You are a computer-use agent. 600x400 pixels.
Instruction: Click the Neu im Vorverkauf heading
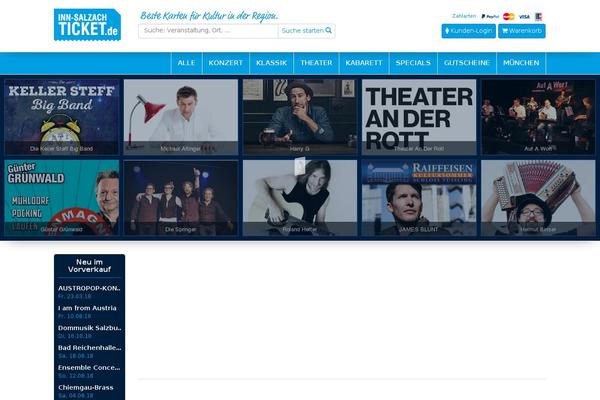pyautogui.click(x=90, y=266)
